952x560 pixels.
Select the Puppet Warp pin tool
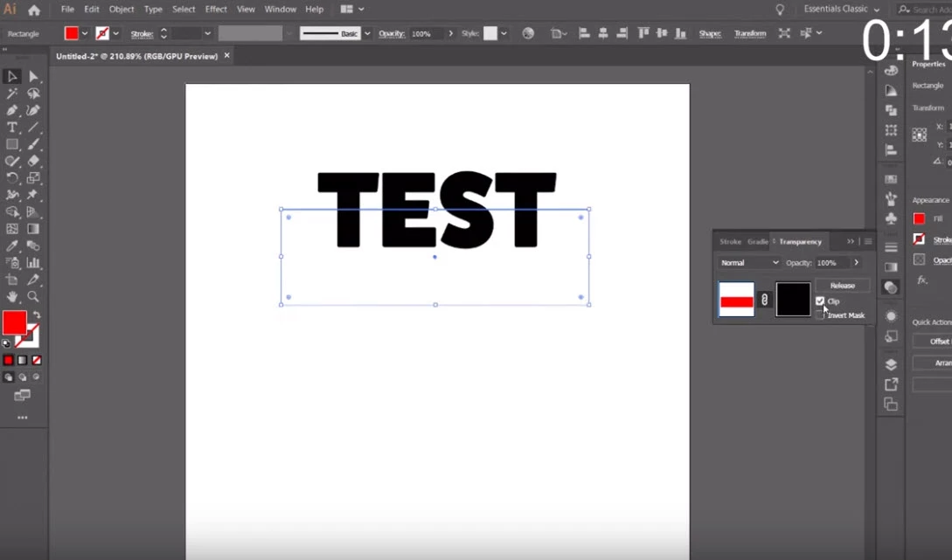tap(33, 196)
